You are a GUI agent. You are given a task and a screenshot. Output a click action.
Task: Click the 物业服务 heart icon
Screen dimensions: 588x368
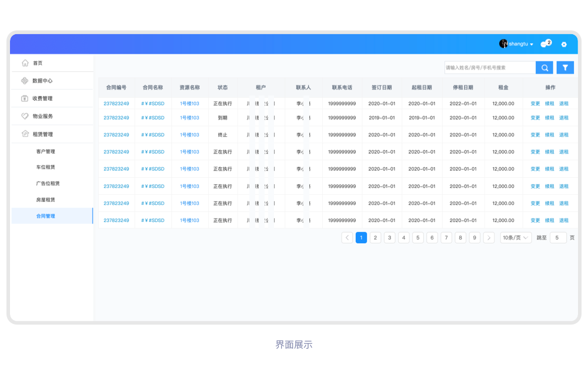pos(25,116)
